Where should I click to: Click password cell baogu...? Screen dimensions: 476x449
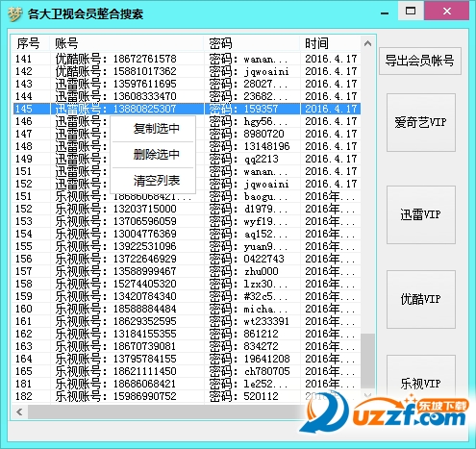click(252, 196)
